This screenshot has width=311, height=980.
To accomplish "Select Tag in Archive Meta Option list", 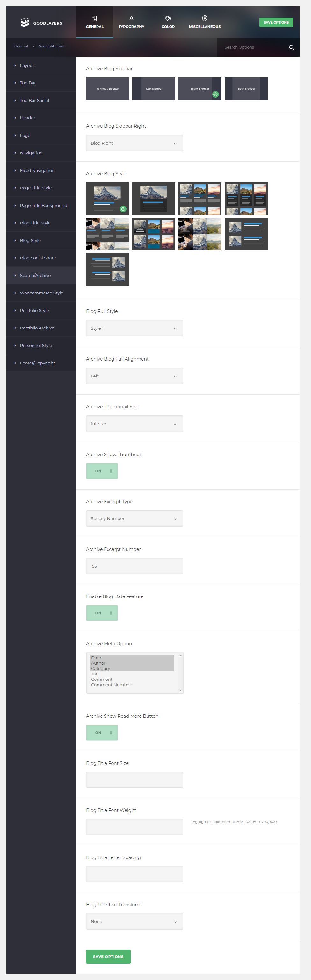I will (x=95, y=674).
